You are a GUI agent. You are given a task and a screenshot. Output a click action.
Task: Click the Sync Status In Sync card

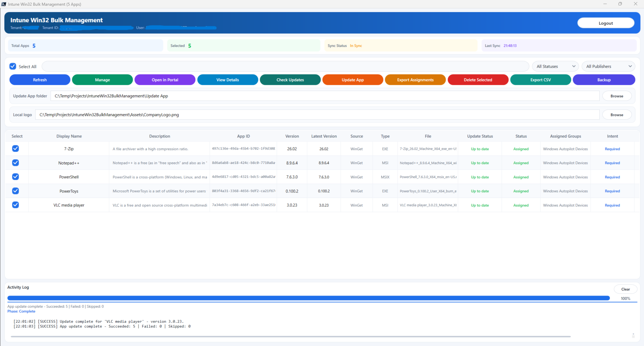pyautogui.click(x=401, y=46)
